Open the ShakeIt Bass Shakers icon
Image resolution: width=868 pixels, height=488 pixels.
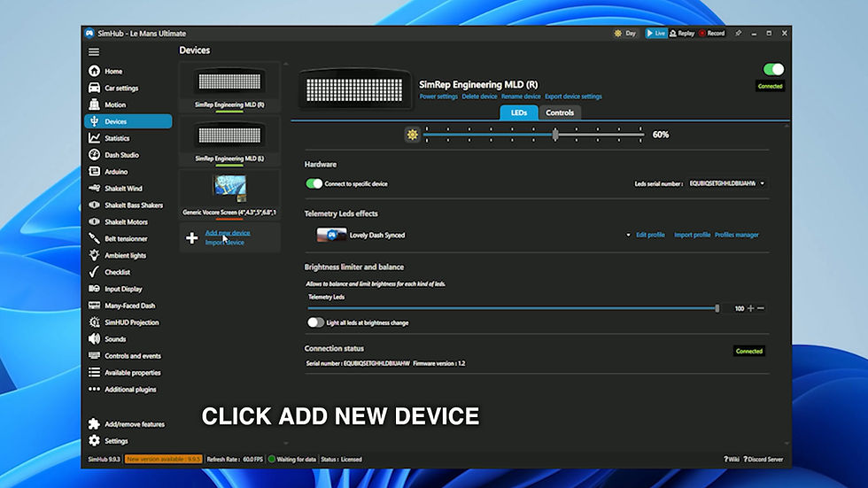[94, 205]
